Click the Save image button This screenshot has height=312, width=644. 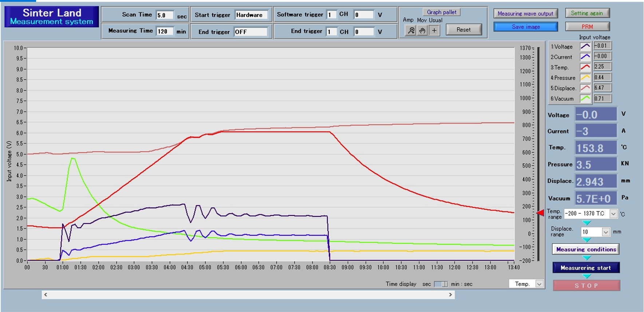(525, 27)
